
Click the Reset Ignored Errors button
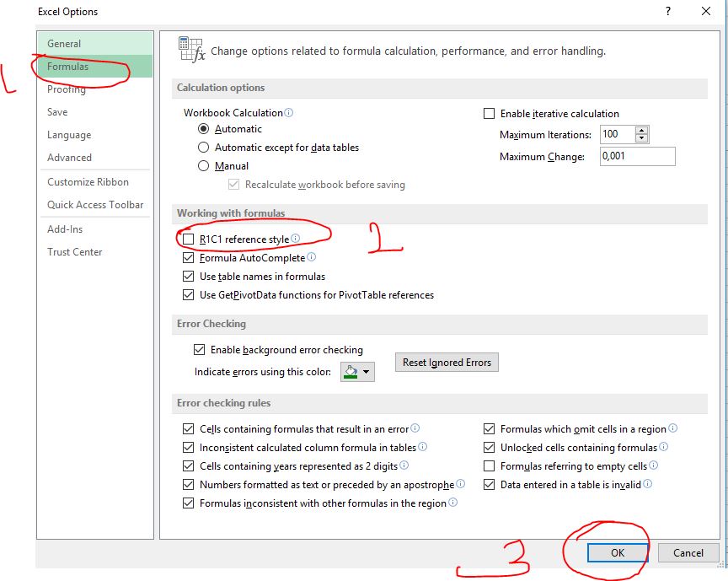447,362
